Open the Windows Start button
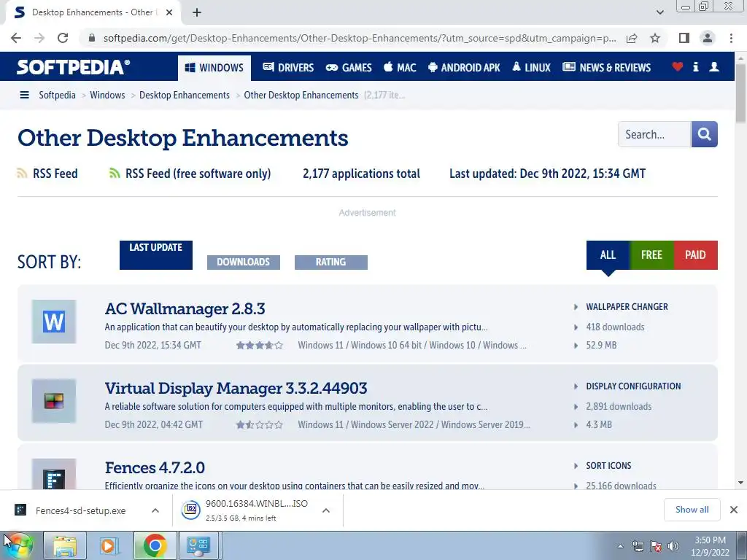 click(18, 545)
